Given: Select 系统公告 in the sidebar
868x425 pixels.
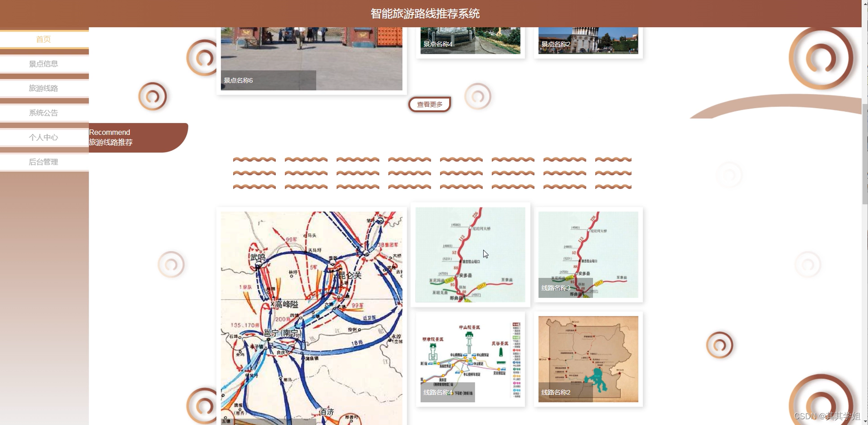Looking at the screenshot, I should [44, 113].
